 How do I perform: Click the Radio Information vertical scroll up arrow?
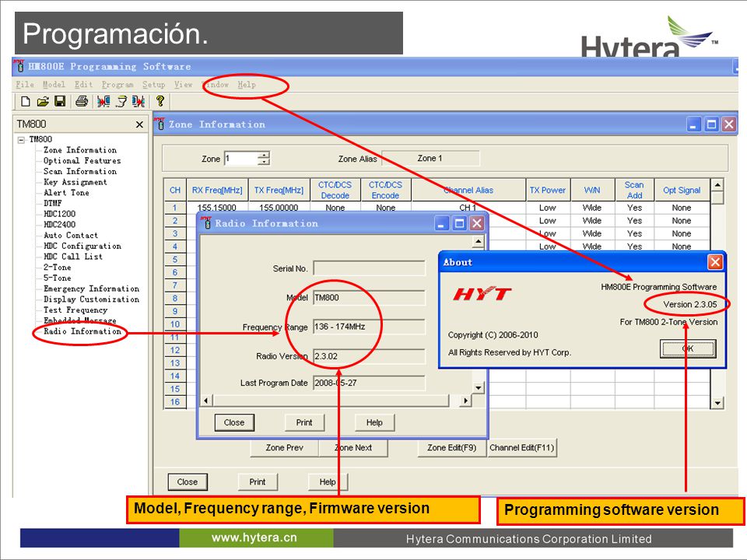tap(479, 242)
